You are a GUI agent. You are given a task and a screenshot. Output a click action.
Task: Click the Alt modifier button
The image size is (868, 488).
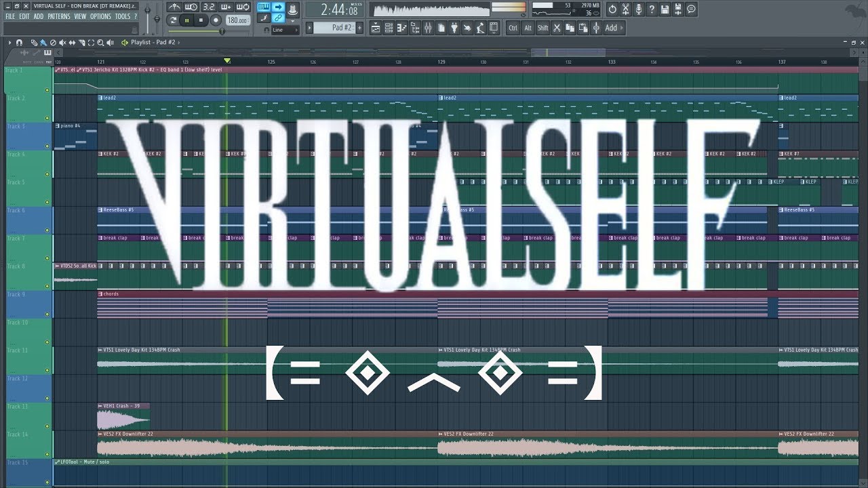[x=528, y=28]
